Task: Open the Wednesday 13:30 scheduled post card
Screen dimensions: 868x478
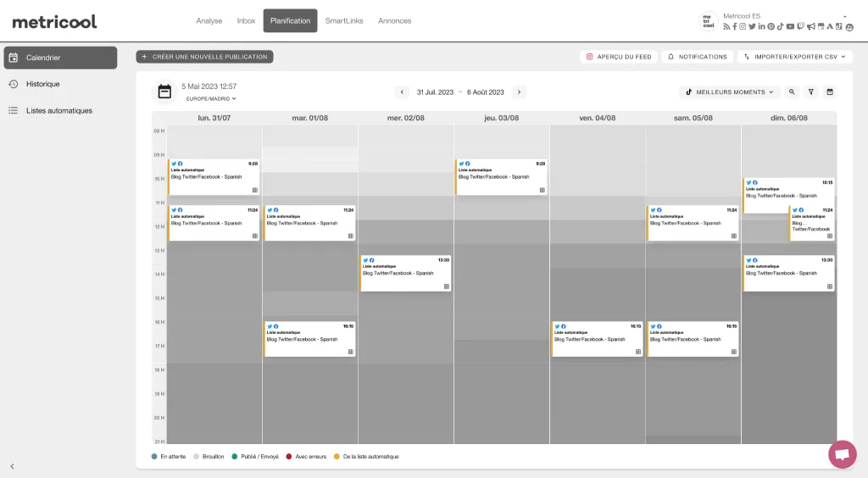Action: pos(405,273)
